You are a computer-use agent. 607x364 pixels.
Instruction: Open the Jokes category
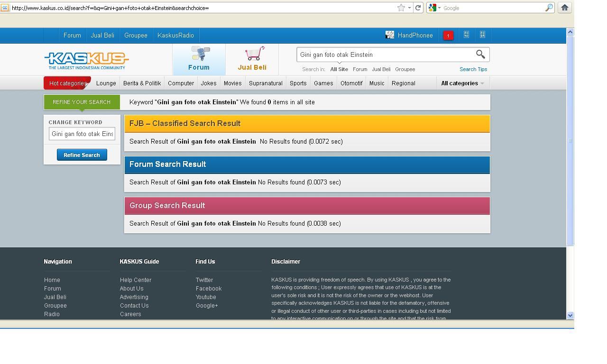[x=209, y=83]
